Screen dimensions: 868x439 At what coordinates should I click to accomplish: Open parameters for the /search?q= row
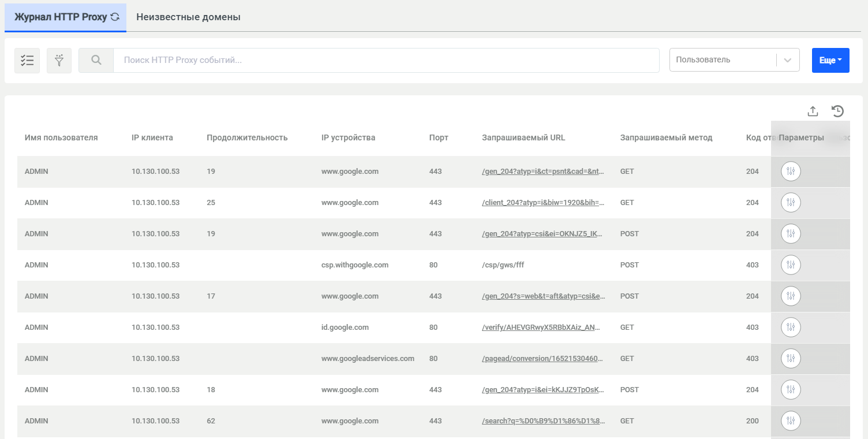click(x=791, y=421)
